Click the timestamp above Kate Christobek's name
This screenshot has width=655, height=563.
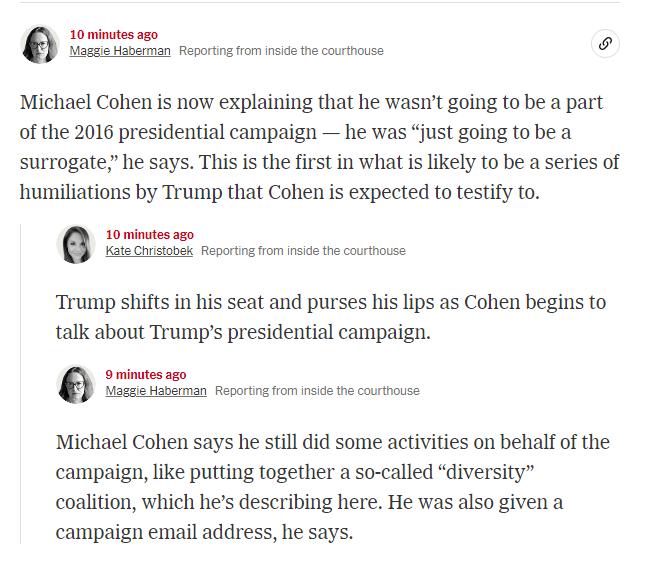(x=150, y=235)
